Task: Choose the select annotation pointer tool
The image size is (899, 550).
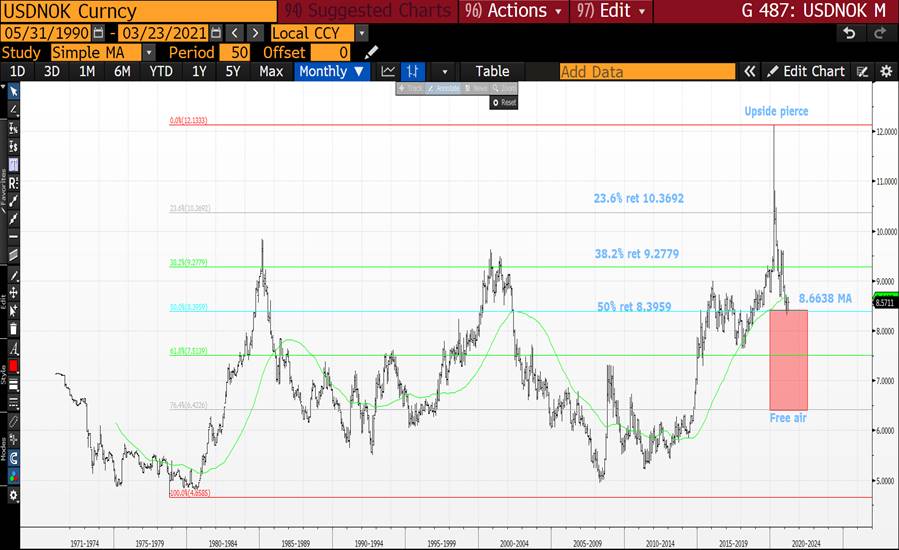Action: (x=13, y=311)
